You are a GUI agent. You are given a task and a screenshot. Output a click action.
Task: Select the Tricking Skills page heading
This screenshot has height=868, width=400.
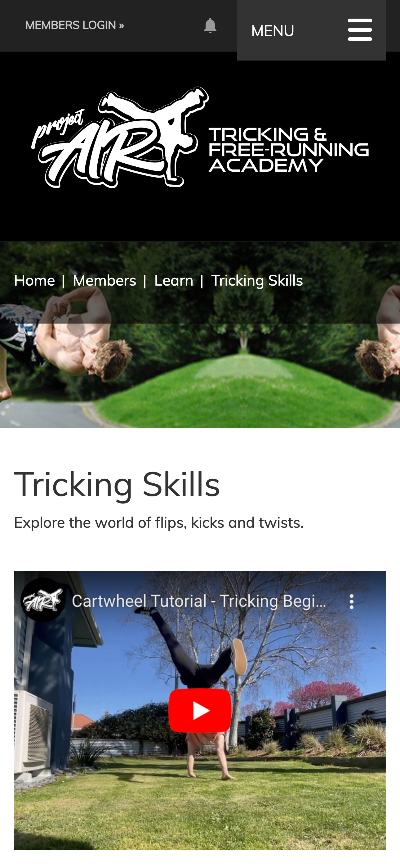(x=117, y=484)
